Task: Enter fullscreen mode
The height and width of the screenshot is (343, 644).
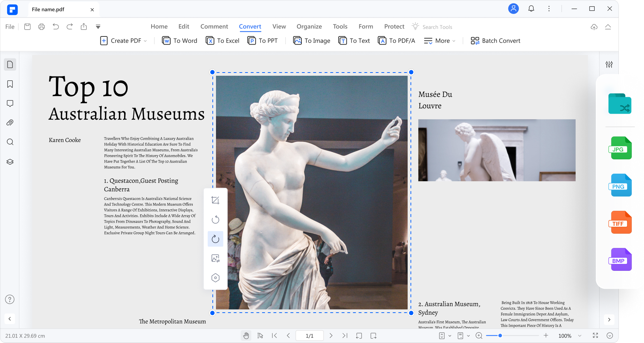Action: point(595,335)
